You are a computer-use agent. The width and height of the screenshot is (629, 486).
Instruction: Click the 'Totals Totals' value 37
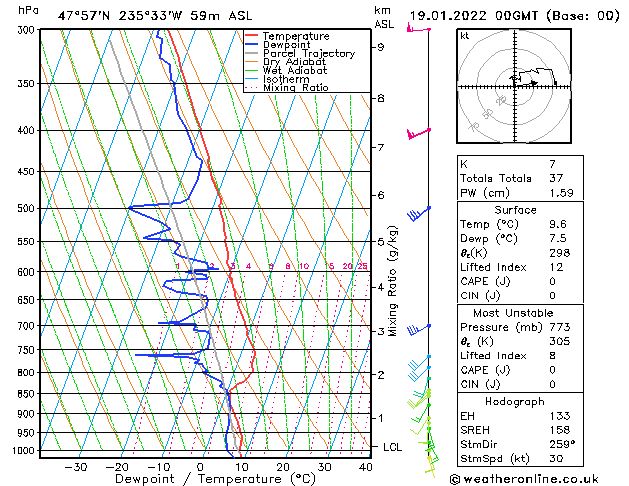point(556,178)
